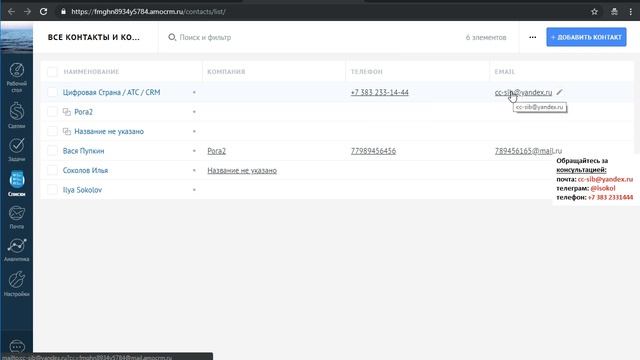The height and width of the screenshot is (360, 640).
Task: Click the browser address bar URL
Action: pyautogui.click(x=148, y=11)
